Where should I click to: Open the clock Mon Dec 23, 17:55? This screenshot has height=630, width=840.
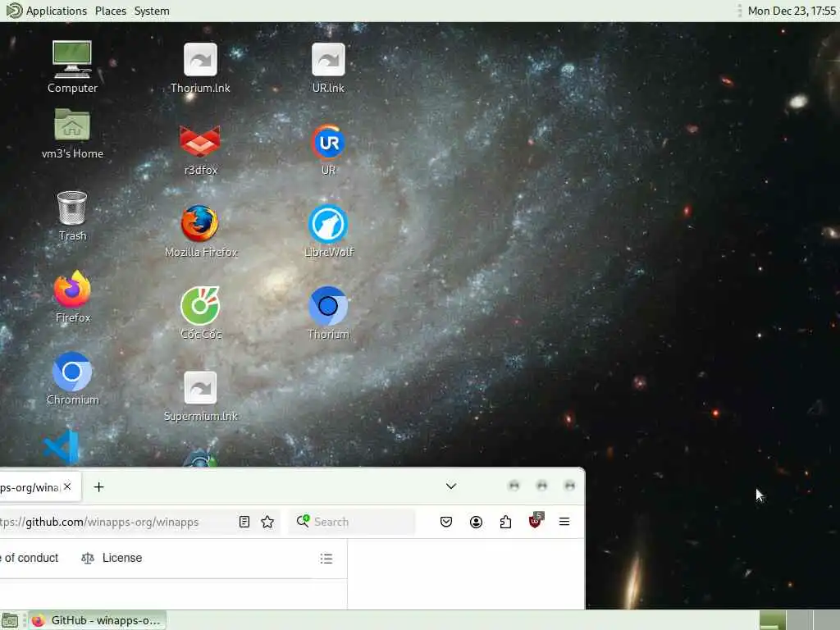click(792, 11)
